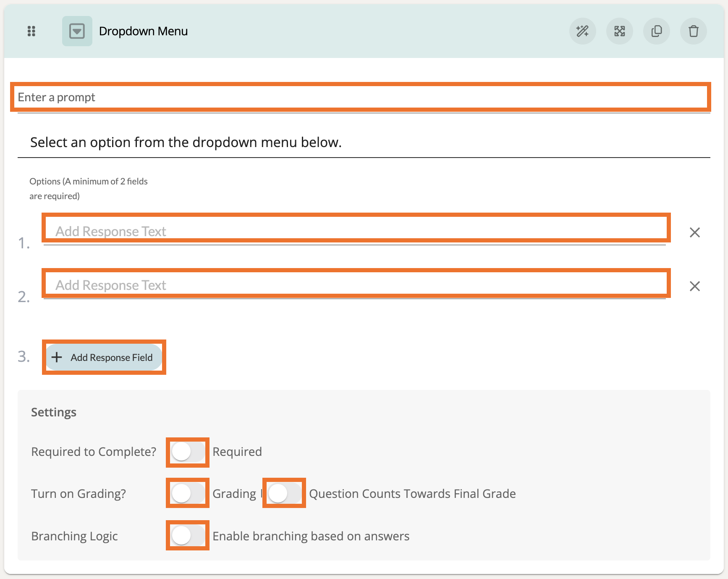Image resolution: width=728 pixels, height=579 pixels.
Task: Click the 'Enable branching based on answers' label
Action: pos(311,536)
